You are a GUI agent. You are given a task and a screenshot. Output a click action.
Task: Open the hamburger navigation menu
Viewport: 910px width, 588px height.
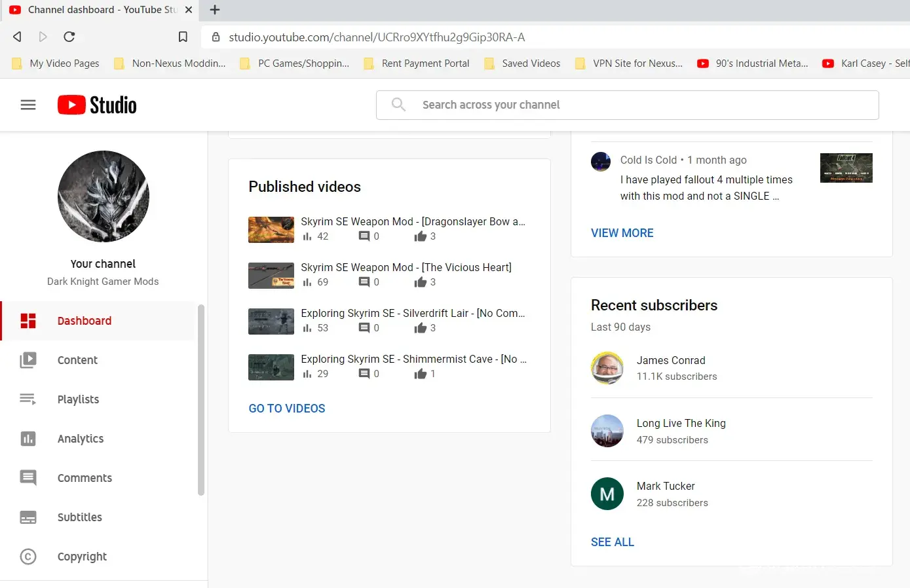pyautogui.click(x=28, y=105)
